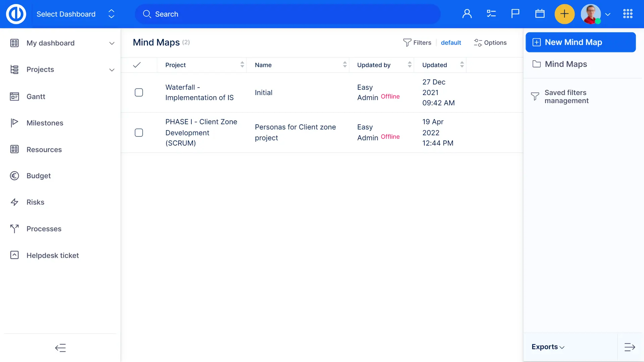Open the task checklist icon in header
This screenshot has width=644, height=362.
point(491,14)
